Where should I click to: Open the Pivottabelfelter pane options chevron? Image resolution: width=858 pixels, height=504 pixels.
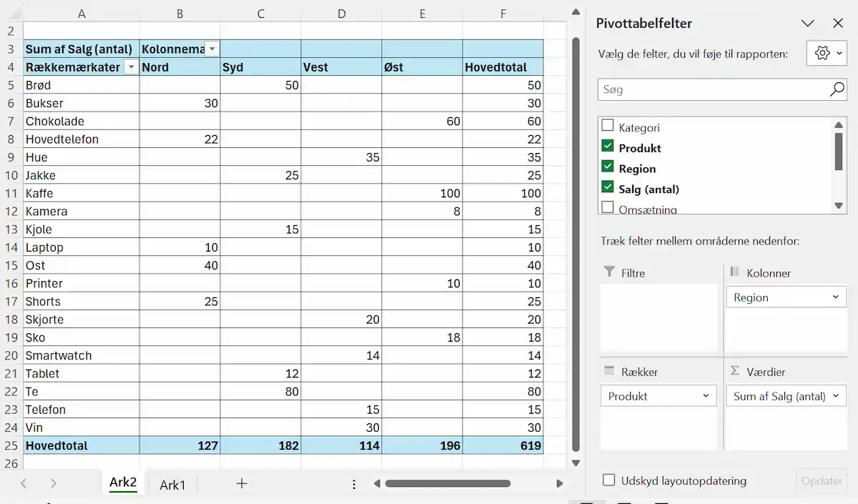tap(808, 24)
